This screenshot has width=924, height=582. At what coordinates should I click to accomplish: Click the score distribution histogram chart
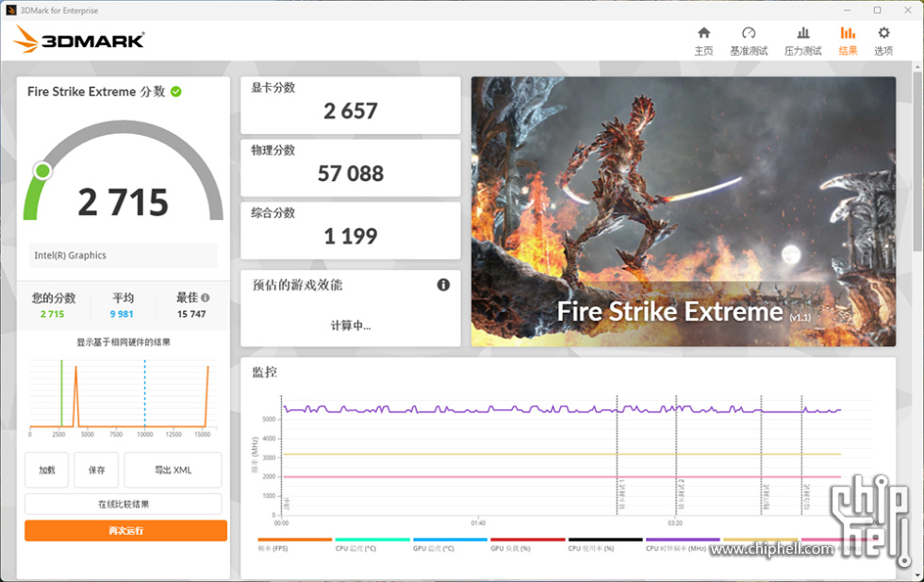(124, 397)
